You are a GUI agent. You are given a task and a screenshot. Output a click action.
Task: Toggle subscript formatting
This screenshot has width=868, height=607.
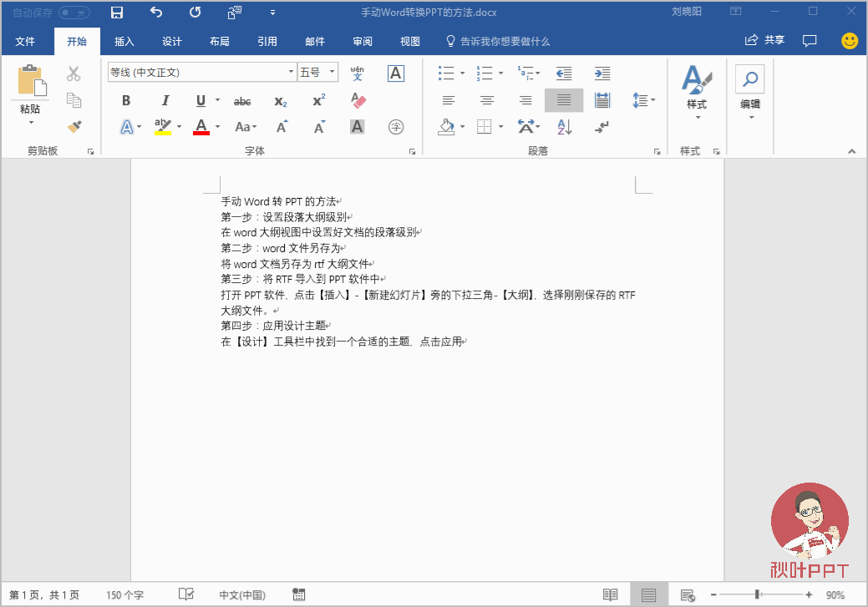click(281, 101)
